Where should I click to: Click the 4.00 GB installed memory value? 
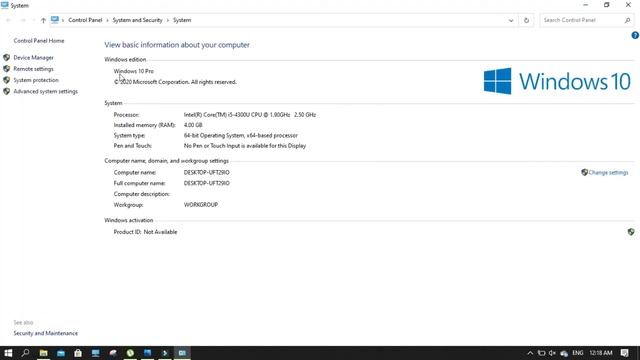point(193,125)
